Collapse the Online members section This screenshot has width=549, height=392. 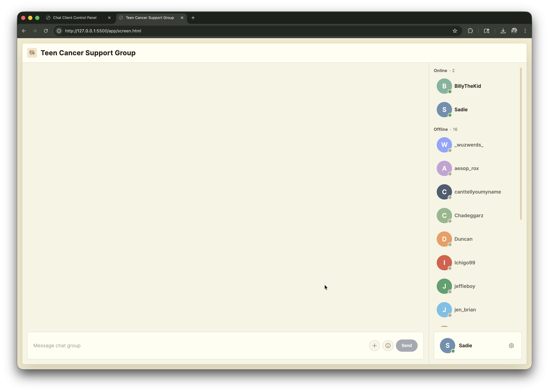(x=445, y=71)
